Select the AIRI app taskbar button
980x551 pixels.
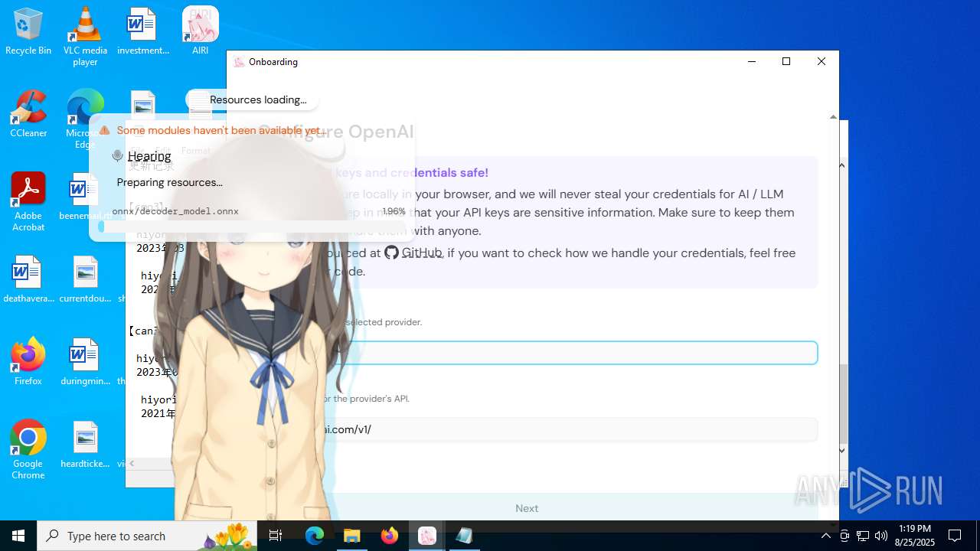[x=427, y=536]
